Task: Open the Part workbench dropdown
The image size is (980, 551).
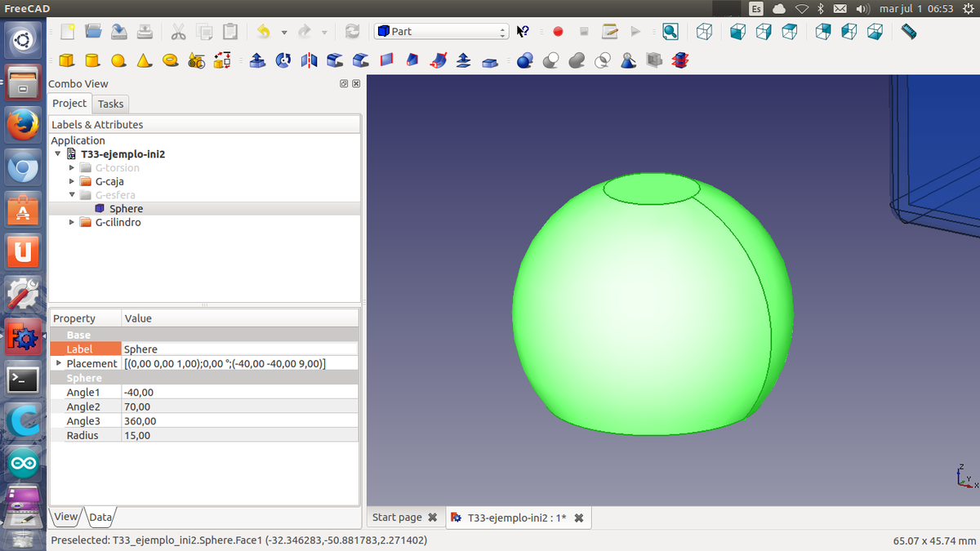Action: [x=441, y=32]
